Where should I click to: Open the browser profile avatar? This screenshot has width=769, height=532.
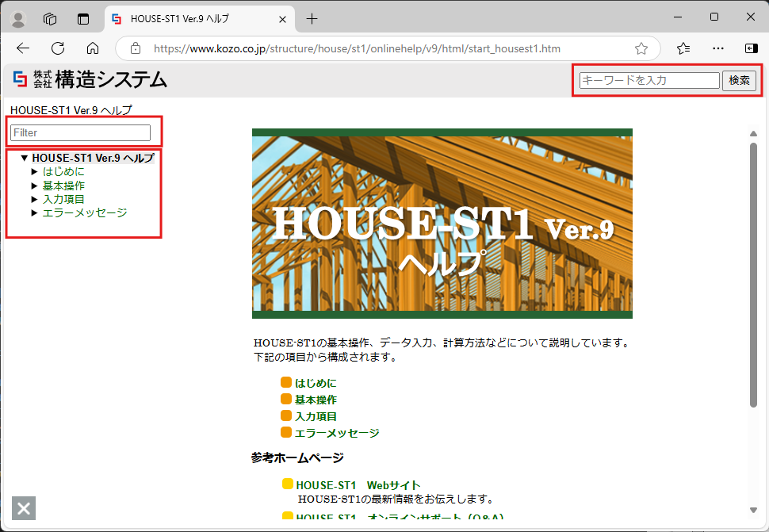19,19
